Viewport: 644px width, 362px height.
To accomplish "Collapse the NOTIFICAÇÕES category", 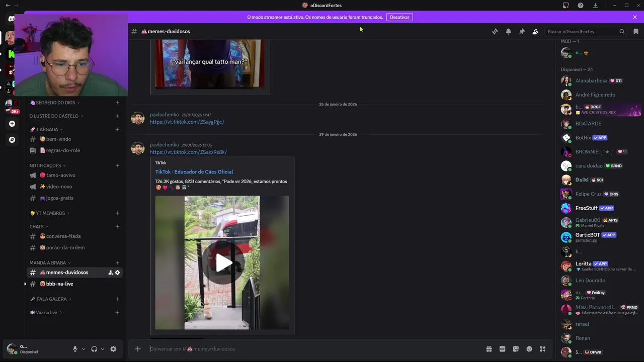I will coord(48,165).
